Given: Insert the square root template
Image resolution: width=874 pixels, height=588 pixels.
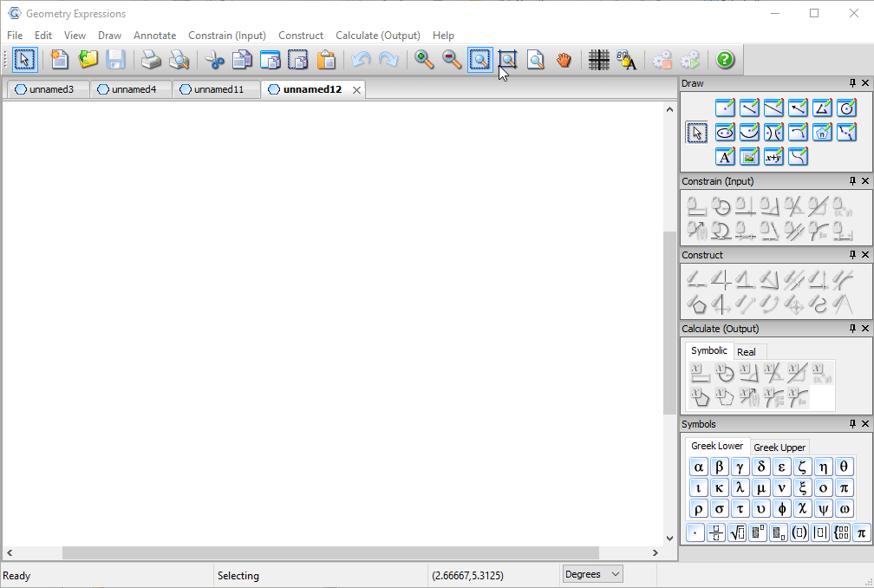Looking at the screenshot, I should 737,532.
